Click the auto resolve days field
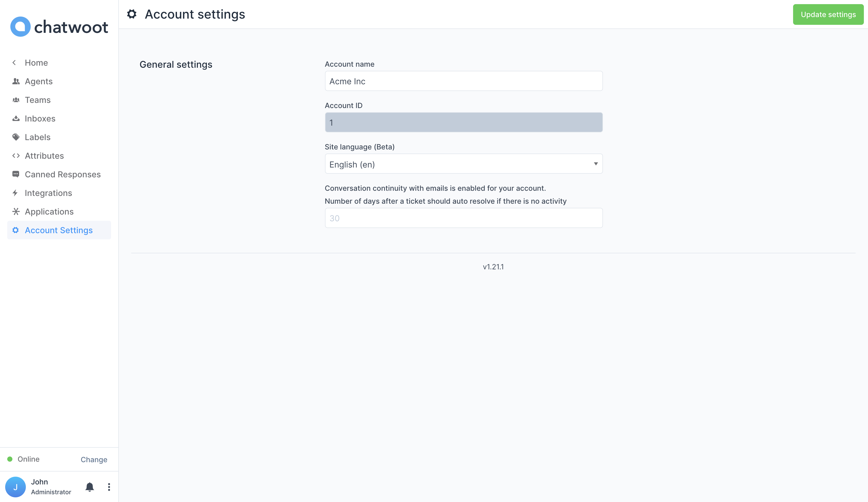Viewport: 868px width, 502px height. pyautogui.click(x=463, y=218)
